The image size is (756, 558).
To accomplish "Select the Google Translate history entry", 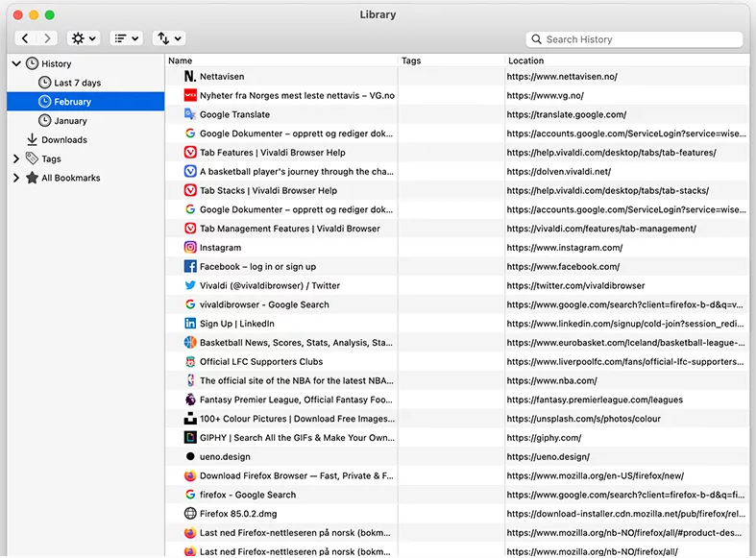I will (x=234, y=114).
